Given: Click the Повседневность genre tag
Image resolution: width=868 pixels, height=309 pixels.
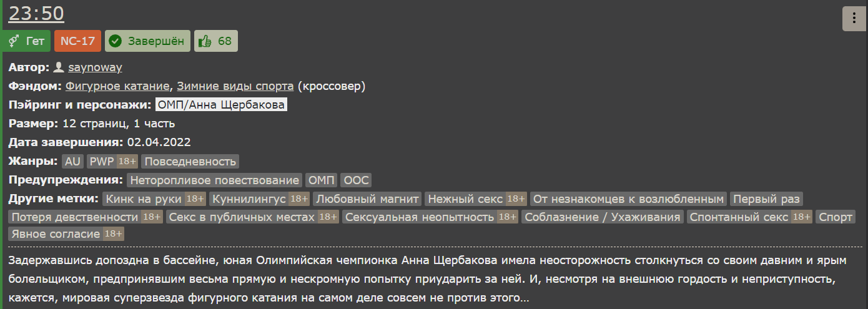Looking at the screenshot, I should 190,162.
